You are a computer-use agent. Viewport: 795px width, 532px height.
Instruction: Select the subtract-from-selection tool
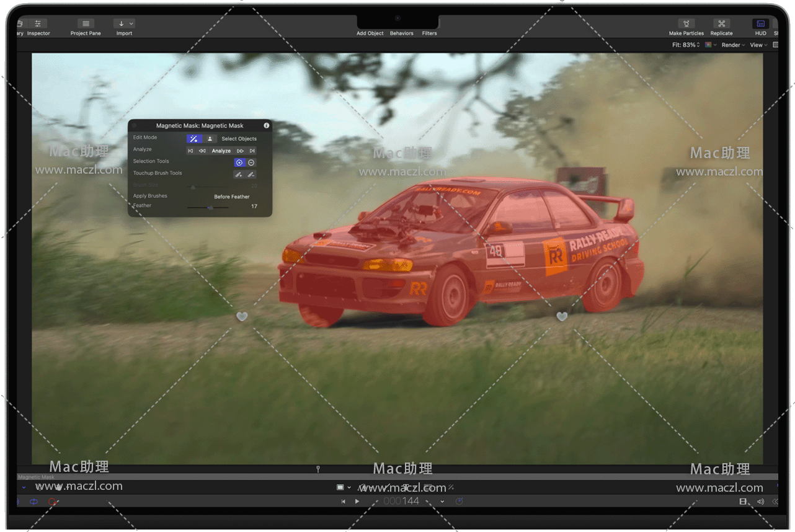pos(251,162)
